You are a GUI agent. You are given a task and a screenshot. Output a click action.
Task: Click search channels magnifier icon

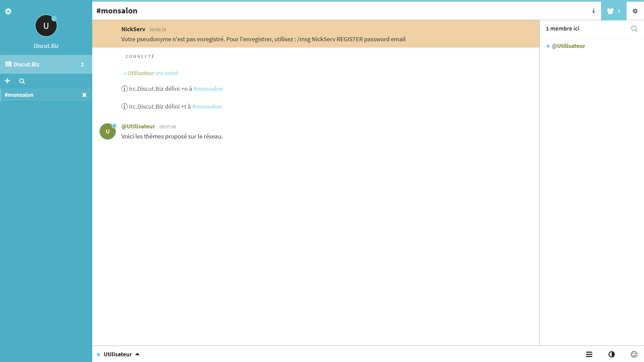(22, 81)
